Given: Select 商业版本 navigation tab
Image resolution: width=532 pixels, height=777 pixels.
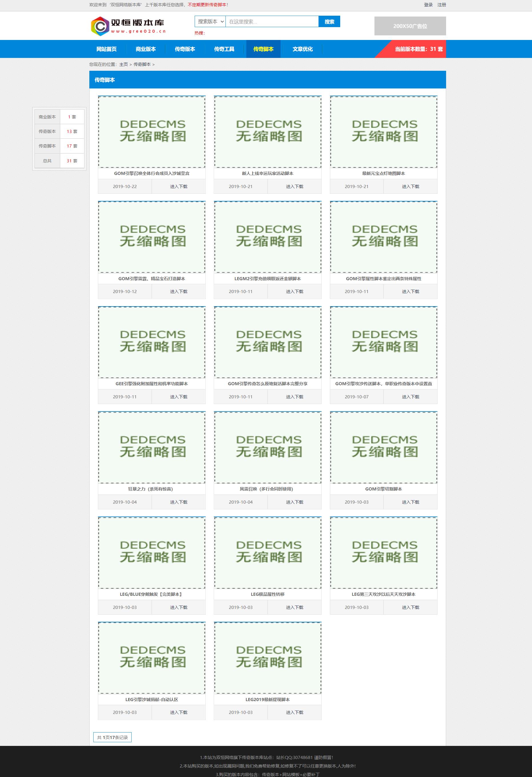Looking at the screenshot, I should click(x=146, y=49).
